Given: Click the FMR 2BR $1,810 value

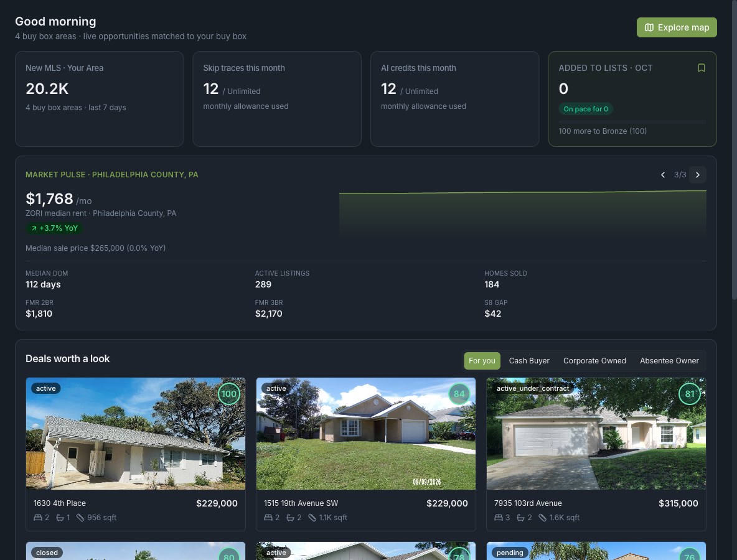Looking at the screenshot, I should pyautogui.click(x=39, y=314).
